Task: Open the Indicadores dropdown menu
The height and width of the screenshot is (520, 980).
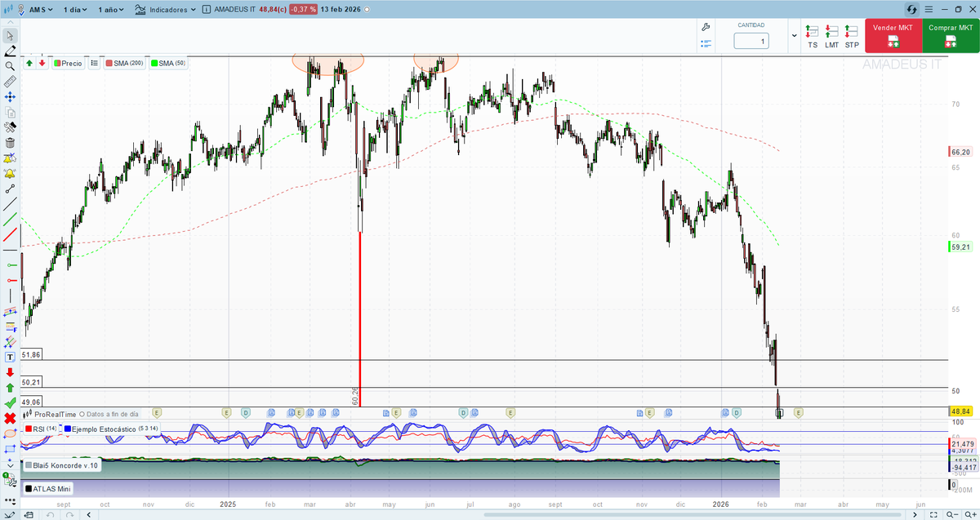Action: [166, 10]
